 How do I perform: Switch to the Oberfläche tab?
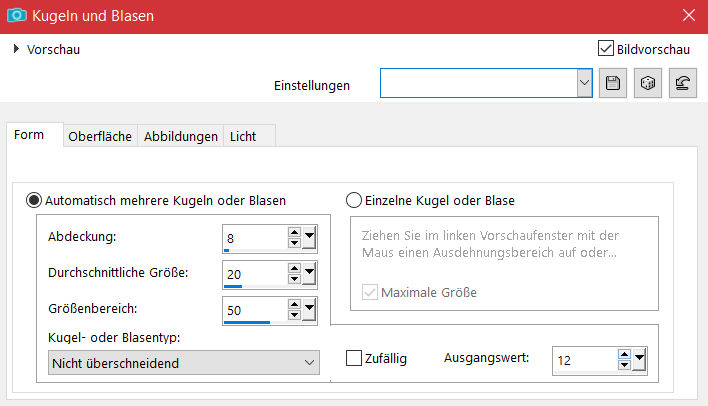(100, 137)
